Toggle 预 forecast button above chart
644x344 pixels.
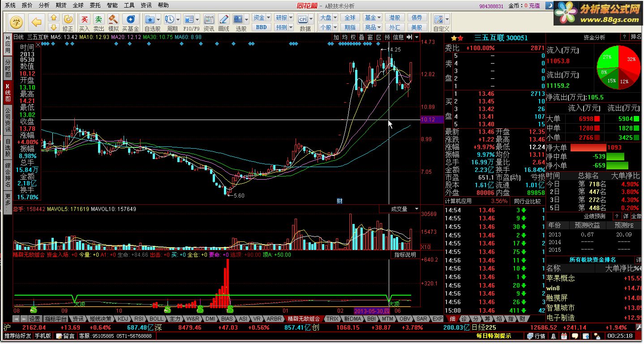pos(387,37)
